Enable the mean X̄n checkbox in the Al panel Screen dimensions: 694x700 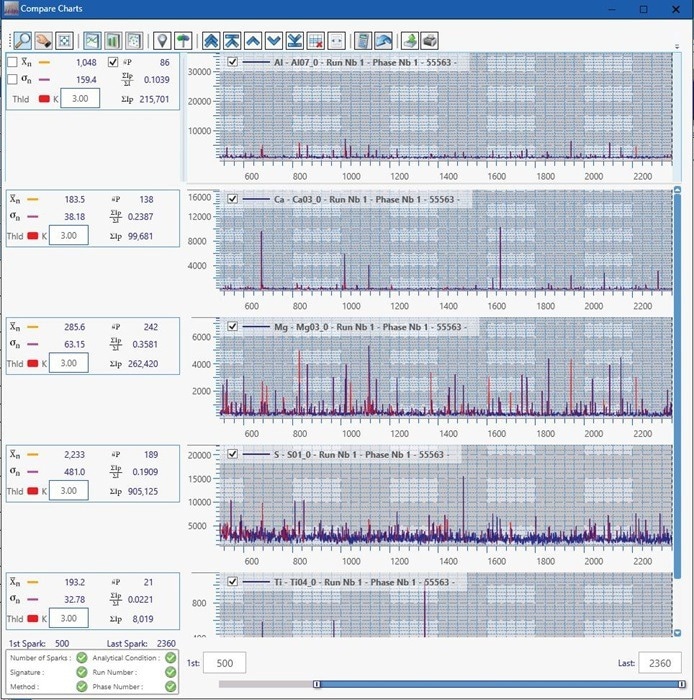(x=12, y=62)
